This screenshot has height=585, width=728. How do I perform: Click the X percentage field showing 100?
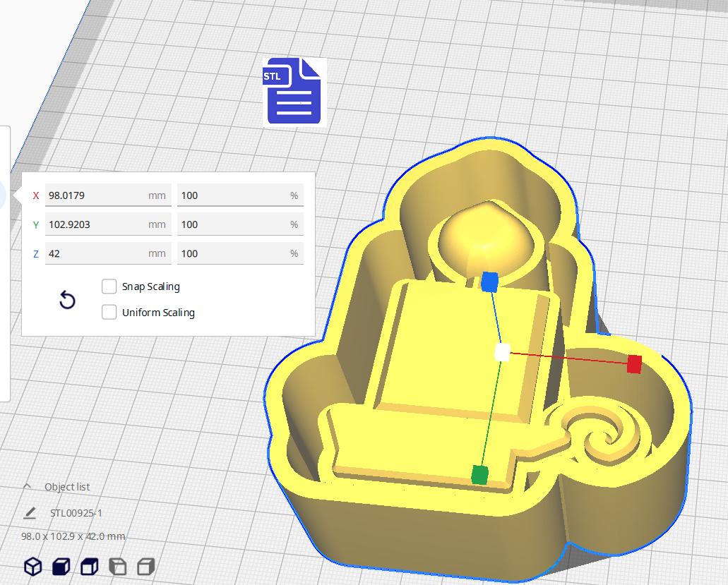point(240,195)
